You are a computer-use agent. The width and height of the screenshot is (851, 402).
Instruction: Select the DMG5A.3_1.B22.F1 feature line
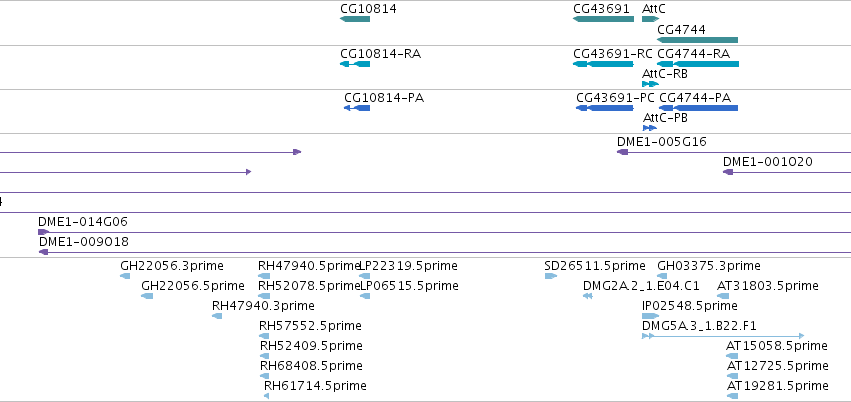(723, 336)
